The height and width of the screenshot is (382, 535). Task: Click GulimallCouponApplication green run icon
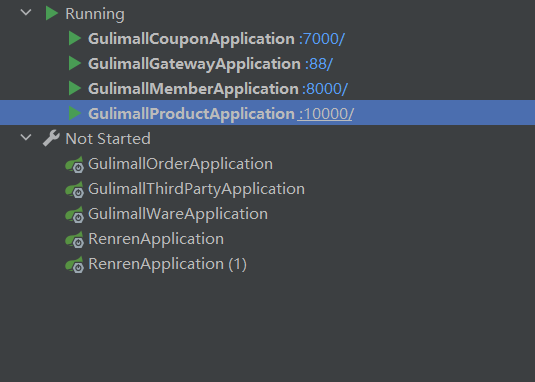pyautogui.click(x=75, y=38)
